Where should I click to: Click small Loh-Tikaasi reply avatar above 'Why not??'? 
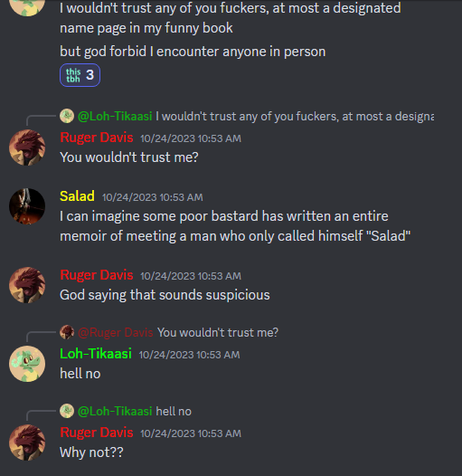point(67,411)
